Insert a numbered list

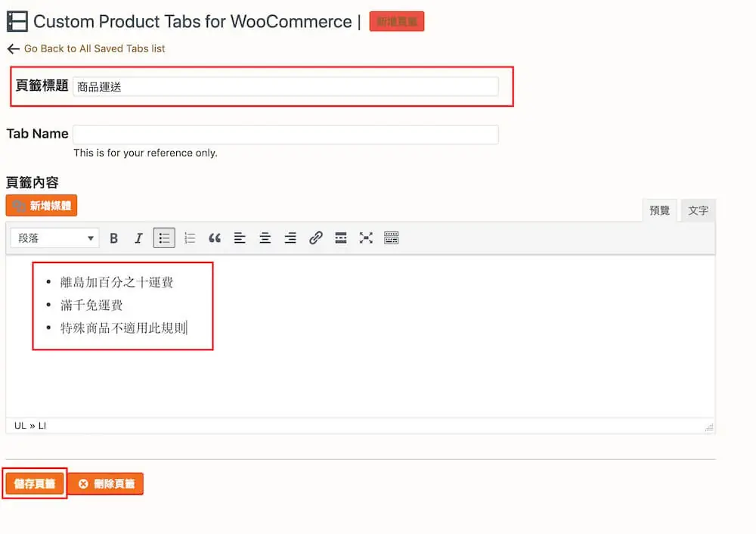click(190, 238)
